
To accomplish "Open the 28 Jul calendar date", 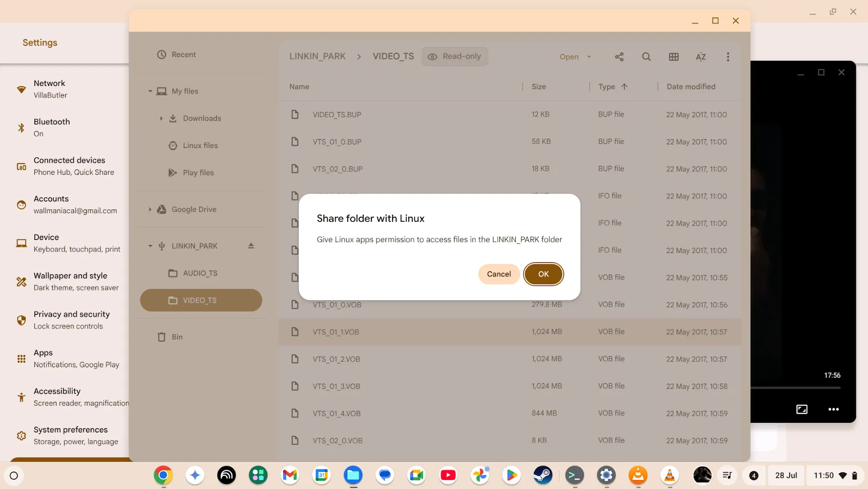I will tap(786, 475).
